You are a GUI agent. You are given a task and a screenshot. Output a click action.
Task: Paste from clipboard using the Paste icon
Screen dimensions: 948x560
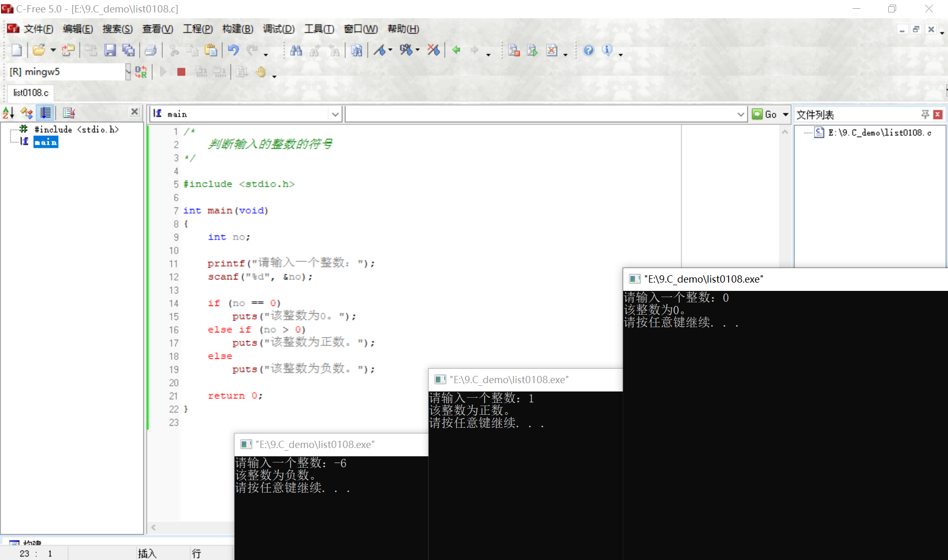click(x=211, y=50)
